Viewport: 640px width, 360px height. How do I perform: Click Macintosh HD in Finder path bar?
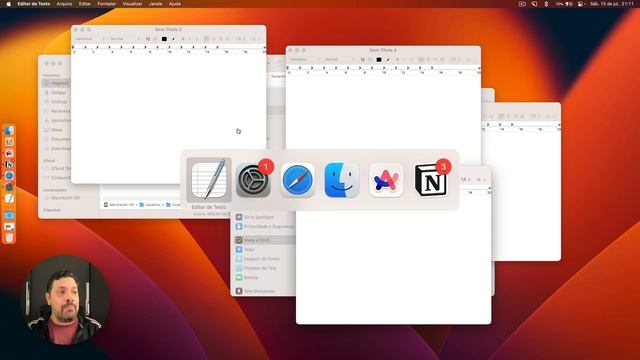pyautogui.click(x=119, y=204)
